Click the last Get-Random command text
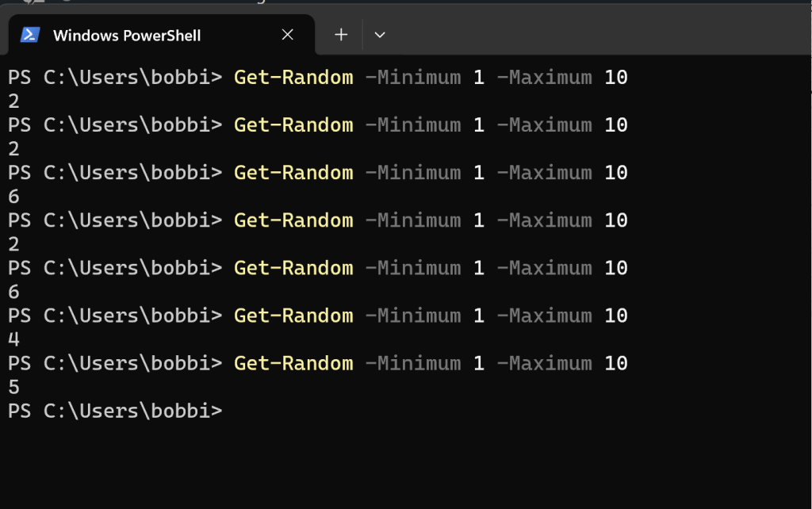This screenshot has width=812, height=509. pyautogui.click(x=293, y=362)
